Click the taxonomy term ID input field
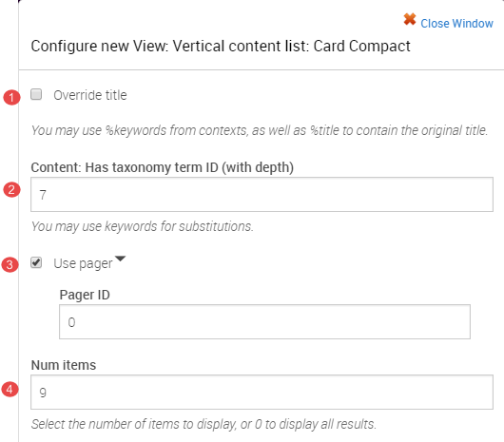This screenshot has width=504, height=442. pos(262,194)
